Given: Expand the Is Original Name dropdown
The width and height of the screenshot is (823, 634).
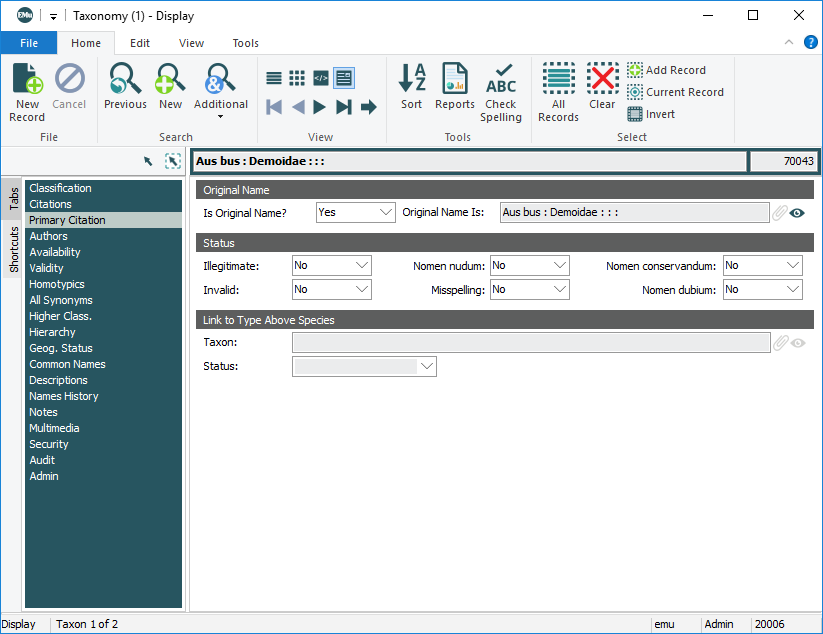Looking at the screenshot, I should (386, 212).
